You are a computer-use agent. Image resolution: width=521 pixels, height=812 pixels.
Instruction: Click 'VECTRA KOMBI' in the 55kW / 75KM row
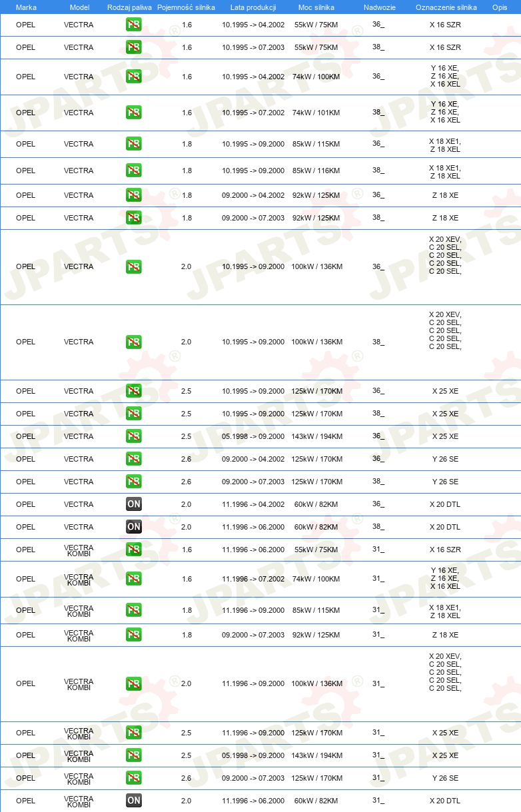pyautogui.click(x=79, y=550)
